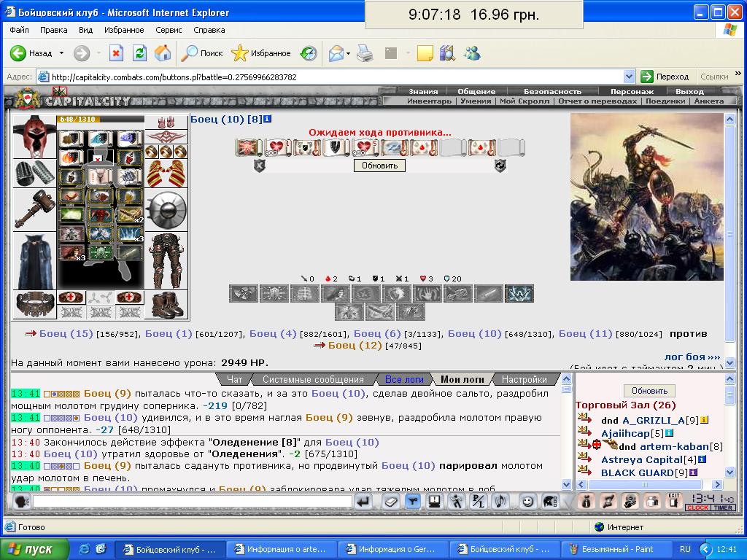The image size is (747, 560).
Task: Click the пуск Start button
Action: (34, 550)
